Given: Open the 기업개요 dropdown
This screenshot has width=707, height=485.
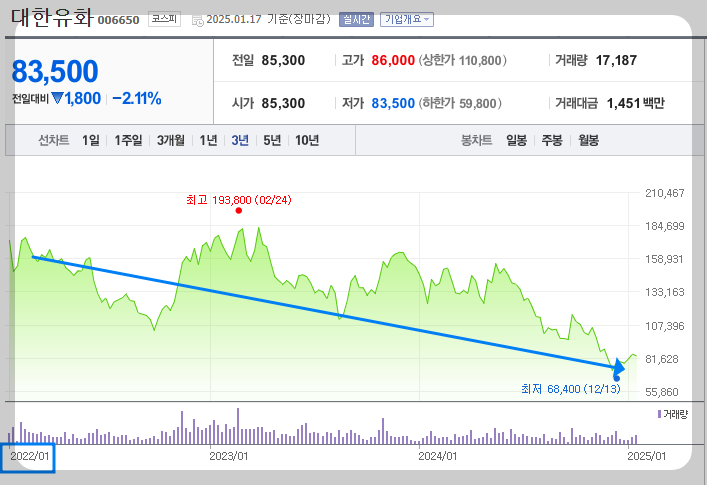Looking at the screenshot, I should tap(407, 19).
